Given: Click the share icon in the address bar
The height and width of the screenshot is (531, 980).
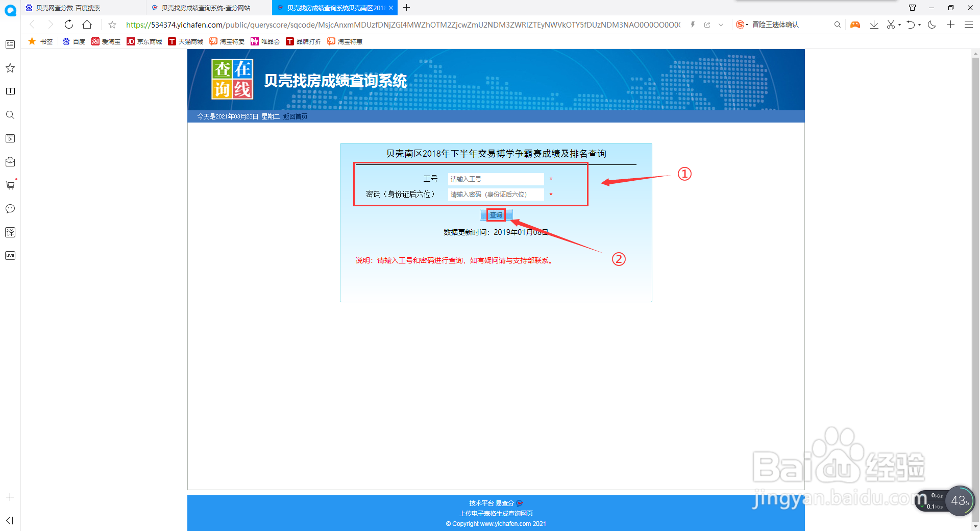Looking at the screenshot, I should [x=707, y=25].
